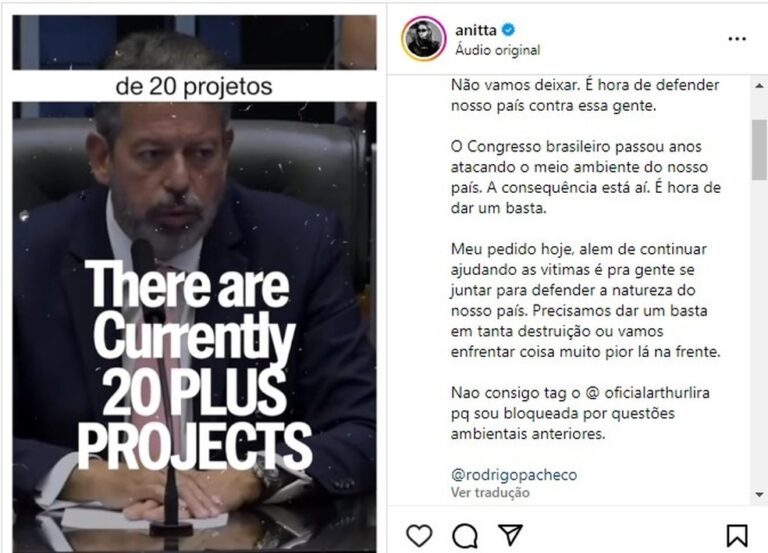Image resolution: width=768 pixels, height=553 pixels.
Task: Click the 'de 20 projetos' subtitle bar
Action: pos(194,86)
